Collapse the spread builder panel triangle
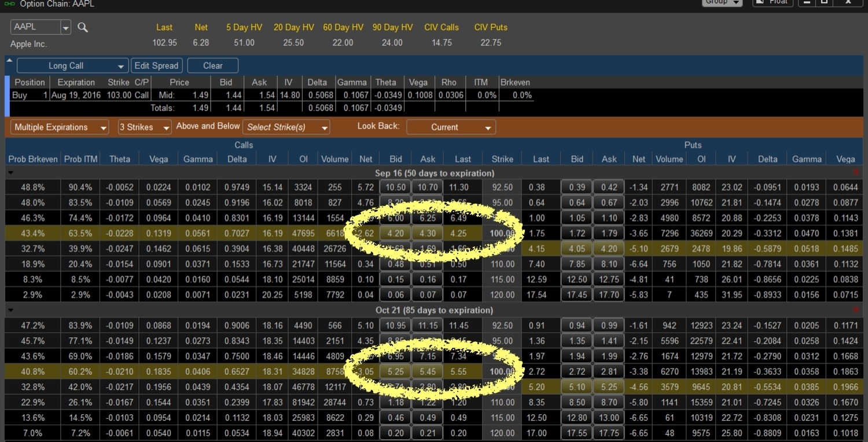Viewport: 868px width, 442px height. [9, 60]
